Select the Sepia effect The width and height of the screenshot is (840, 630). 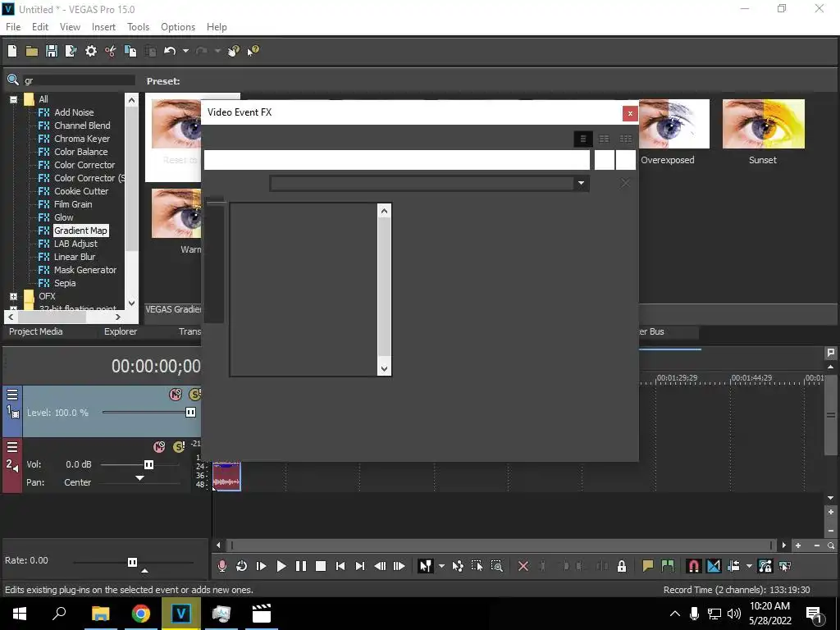point(65,283)
